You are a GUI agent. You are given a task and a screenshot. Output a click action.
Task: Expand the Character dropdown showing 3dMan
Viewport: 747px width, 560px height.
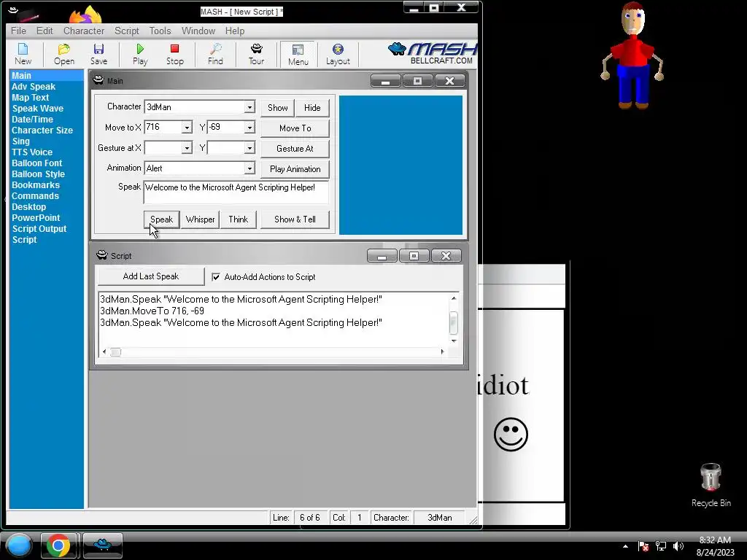coord(249,107)
